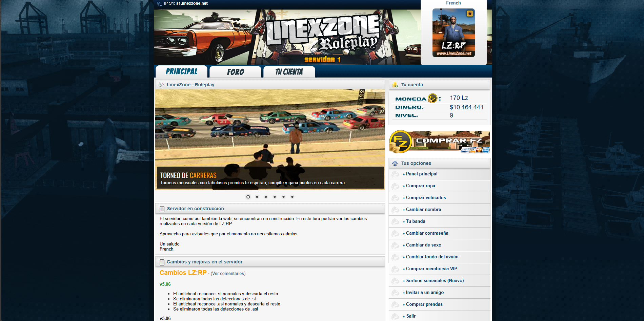Click the Comprar FZ banner button
Image resolution: width=644 pixels, height=321 pixels.
point(440,142)
